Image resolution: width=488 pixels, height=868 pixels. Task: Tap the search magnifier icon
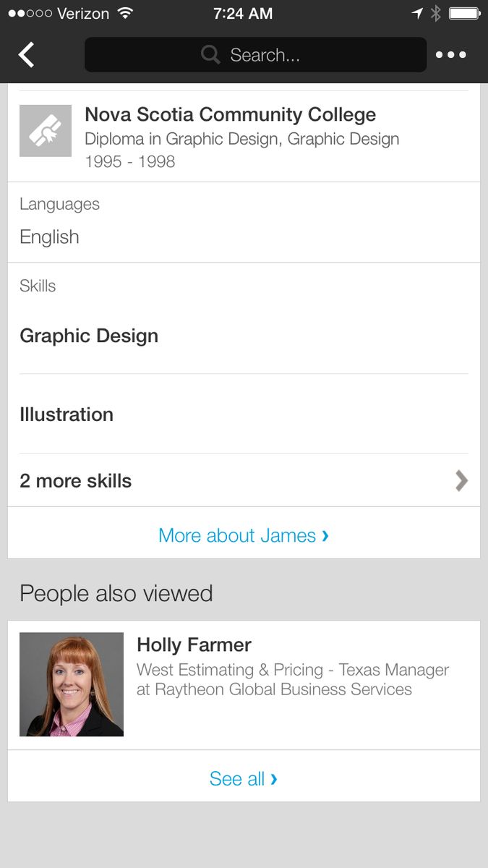(210, 55)
